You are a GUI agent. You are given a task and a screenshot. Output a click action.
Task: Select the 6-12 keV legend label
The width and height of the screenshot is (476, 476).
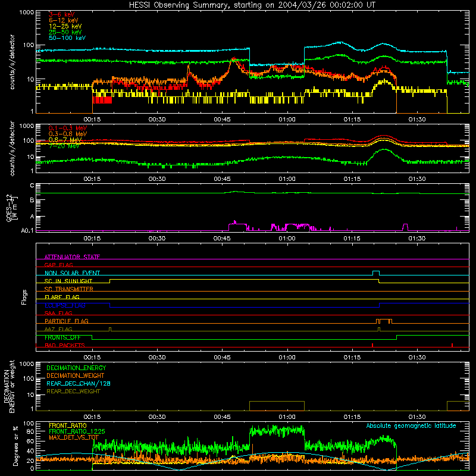click(64, 20)
